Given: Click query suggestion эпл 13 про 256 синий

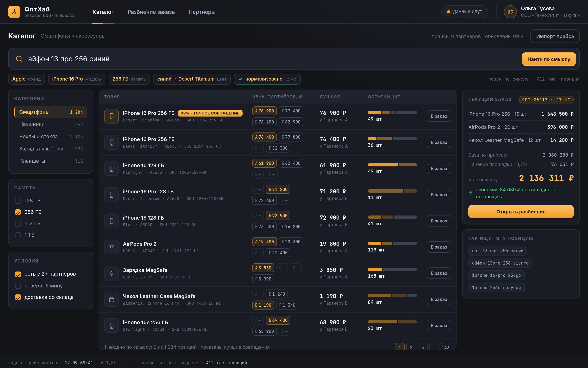Looking at the screenshot, I should point(498,251).
